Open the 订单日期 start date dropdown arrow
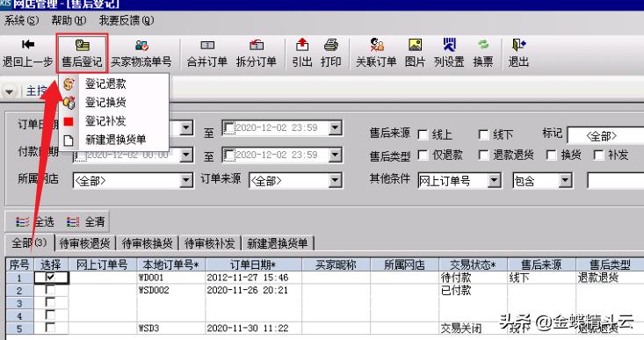This screenshot has width=644, height=340. pyautogui.click(x=186, y=128)
